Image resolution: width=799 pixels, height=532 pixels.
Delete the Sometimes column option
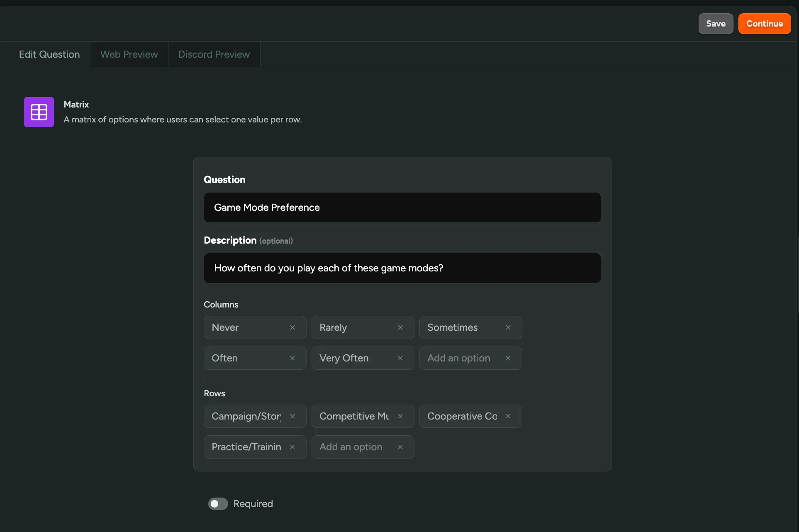point(508,327)
